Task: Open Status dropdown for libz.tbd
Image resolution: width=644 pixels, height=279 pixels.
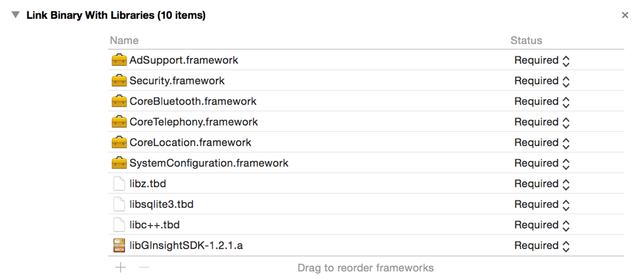Action: (x=542, y=184)
